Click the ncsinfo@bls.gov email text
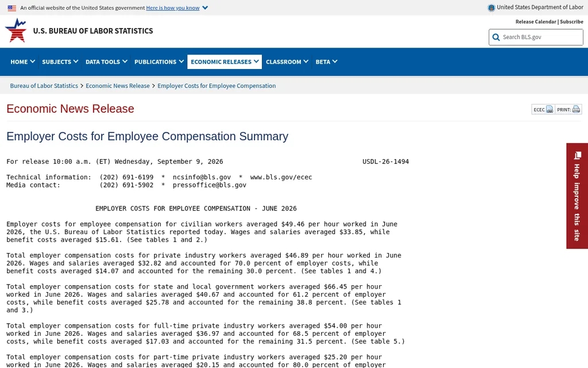Screen dimensions: 588x368 pos(202,177)
